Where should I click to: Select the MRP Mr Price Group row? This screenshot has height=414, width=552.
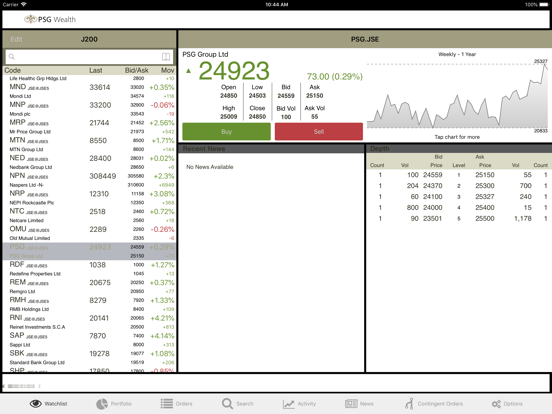point(89,127)
